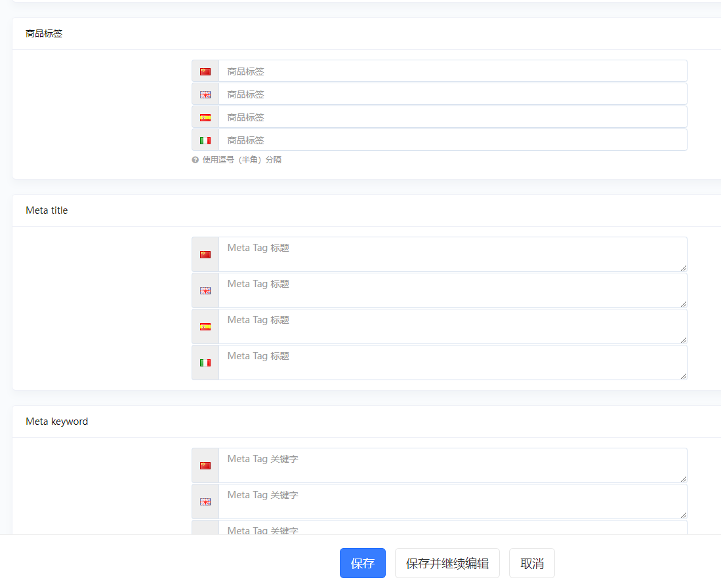Focus the Italian 商品标签 input field
Image resolution: width=721 pixels, height=588 pixels.
point(453,140)
